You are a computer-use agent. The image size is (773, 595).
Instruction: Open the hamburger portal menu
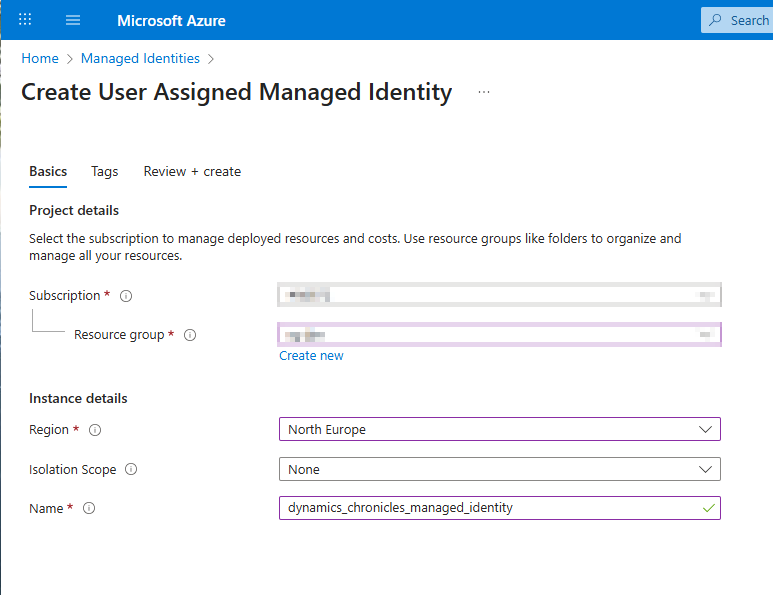click(72, 20)
